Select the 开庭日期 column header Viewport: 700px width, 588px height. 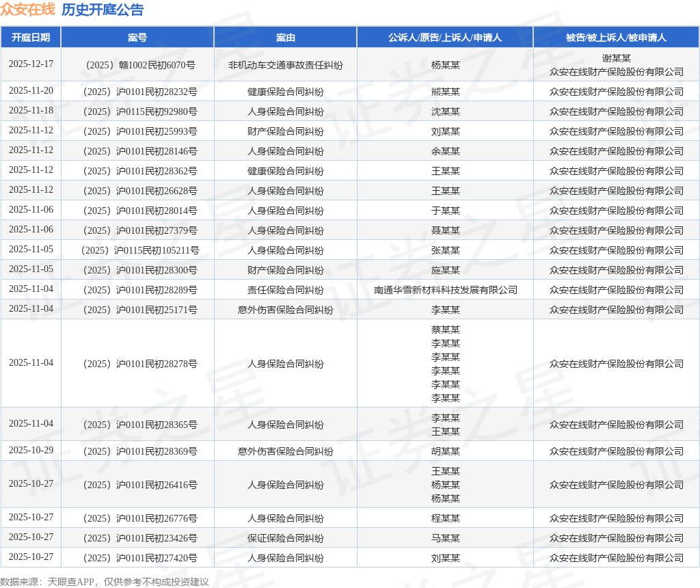31,38
